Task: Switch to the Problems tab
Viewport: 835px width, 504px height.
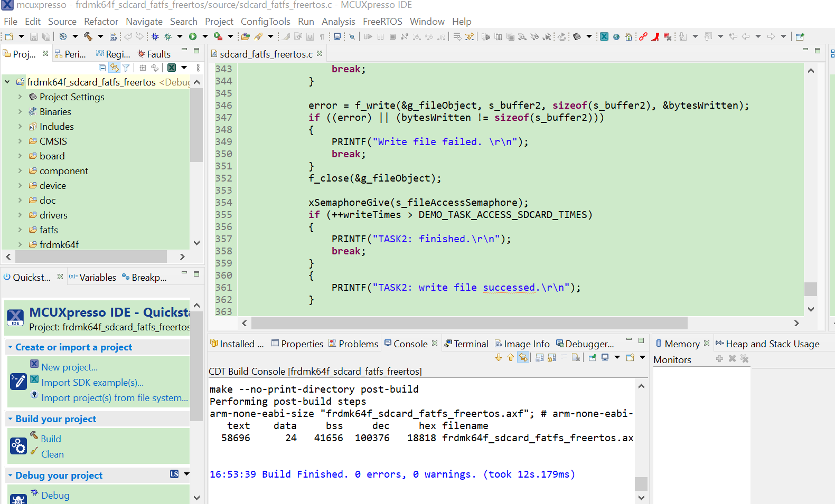Action: point(358,344)
